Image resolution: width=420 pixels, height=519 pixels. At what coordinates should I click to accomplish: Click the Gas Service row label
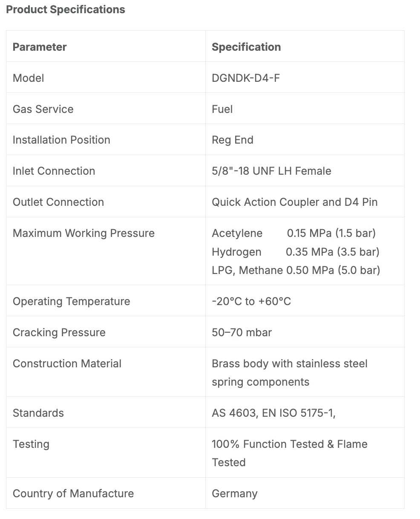(x=43, y=109)
